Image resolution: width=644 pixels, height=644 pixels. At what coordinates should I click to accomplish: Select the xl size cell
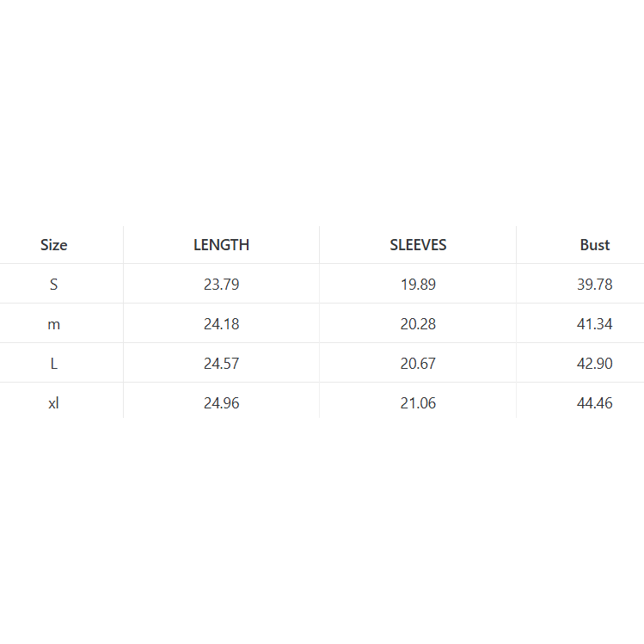click(53, 403)
